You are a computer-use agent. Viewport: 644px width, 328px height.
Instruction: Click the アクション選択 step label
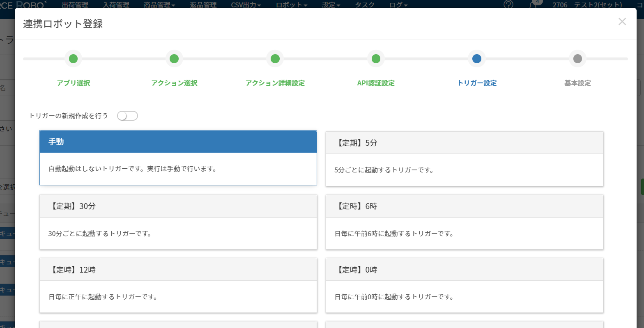click(x=174, y=83)
